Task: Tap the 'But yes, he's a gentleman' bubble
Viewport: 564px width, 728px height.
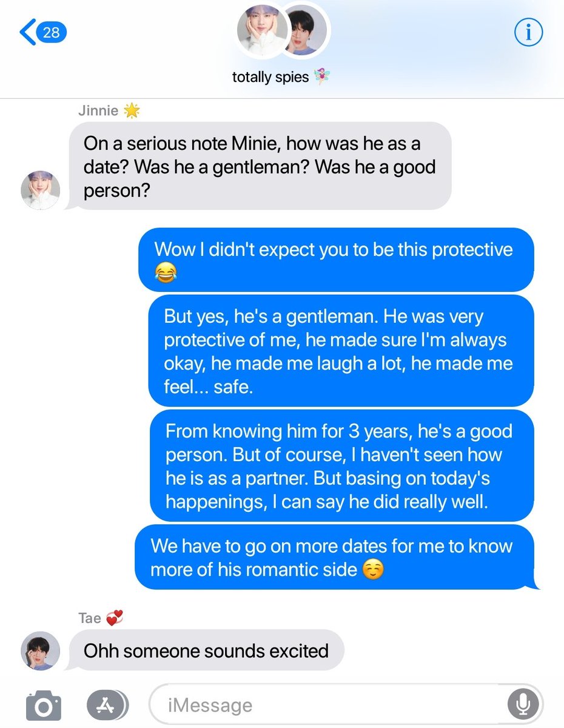Action: pyautogui.click(x=341, y=351)
